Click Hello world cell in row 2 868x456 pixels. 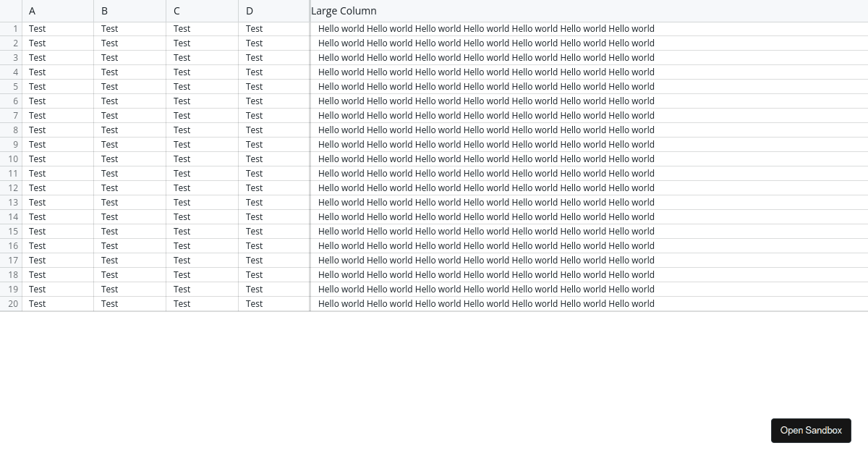(486, 43)
